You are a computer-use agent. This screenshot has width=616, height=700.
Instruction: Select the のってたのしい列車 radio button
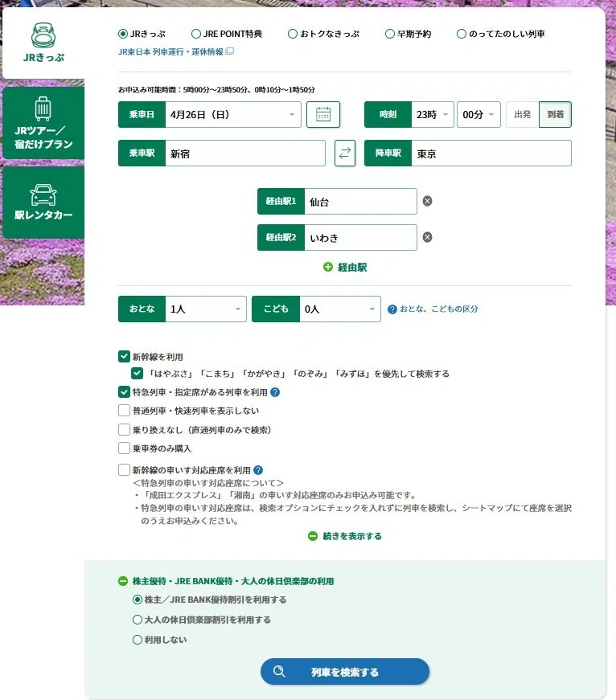(462, 34)
